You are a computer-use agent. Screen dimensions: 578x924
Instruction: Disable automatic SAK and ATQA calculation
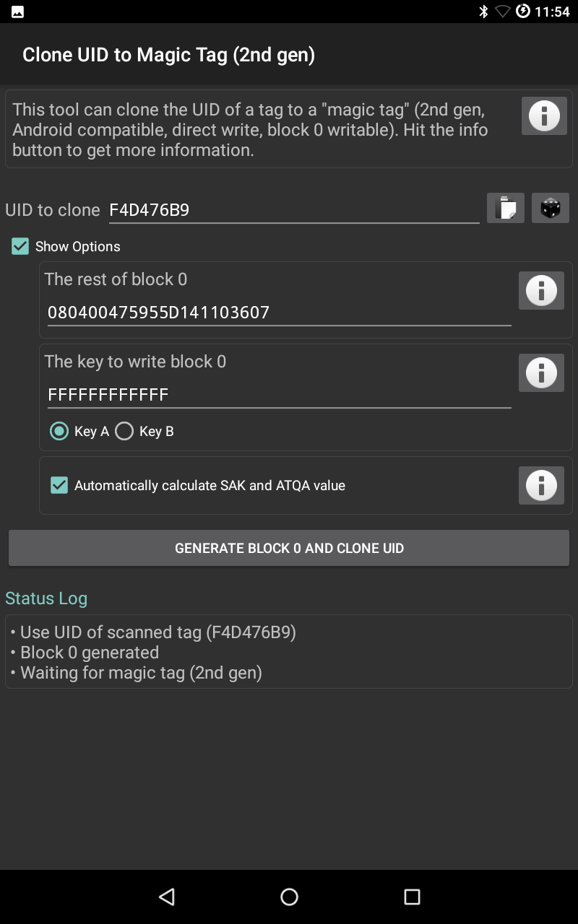pos(59,485)
